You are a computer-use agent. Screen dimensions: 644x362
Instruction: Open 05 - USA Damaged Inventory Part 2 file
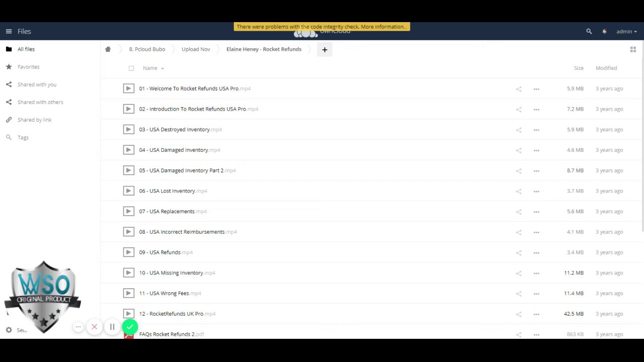point(187,170)
